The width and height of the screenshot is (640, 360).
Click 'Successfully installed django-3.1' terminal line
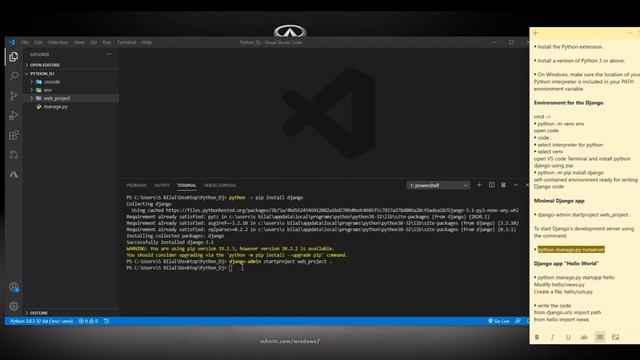pyautogui.click(x=170, y=242)
